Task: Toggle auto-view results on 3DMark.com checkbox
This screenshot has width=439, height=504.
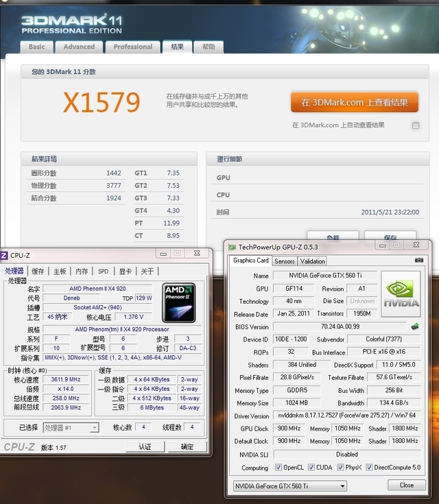Action: pos(416,125)
